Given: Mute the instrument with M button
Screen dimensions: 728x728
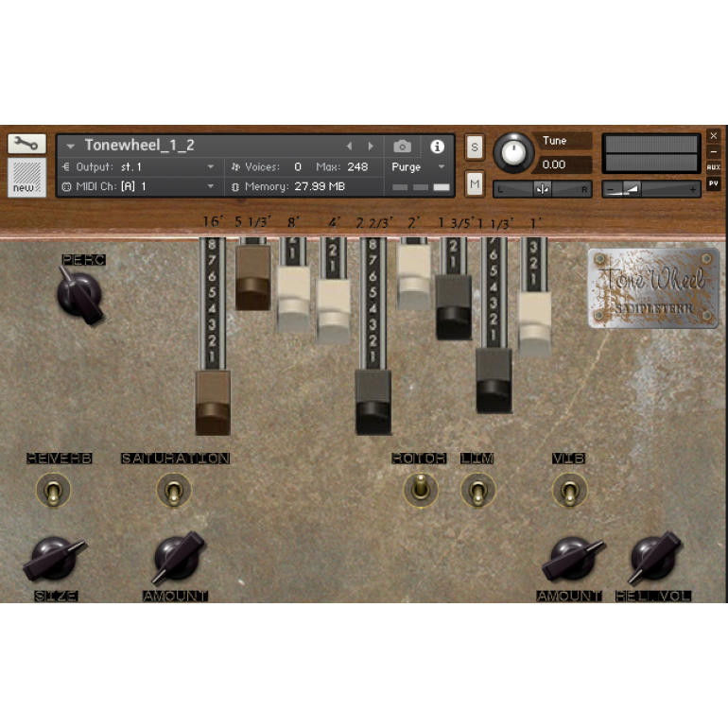Looking at the screenshot, I should coord(475,183).
